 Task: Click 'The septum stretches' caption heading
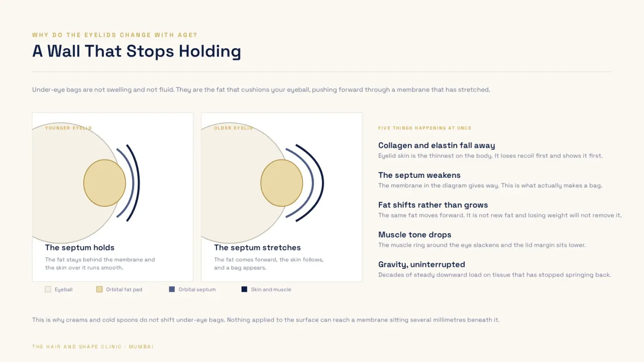[x=257, y=248]
